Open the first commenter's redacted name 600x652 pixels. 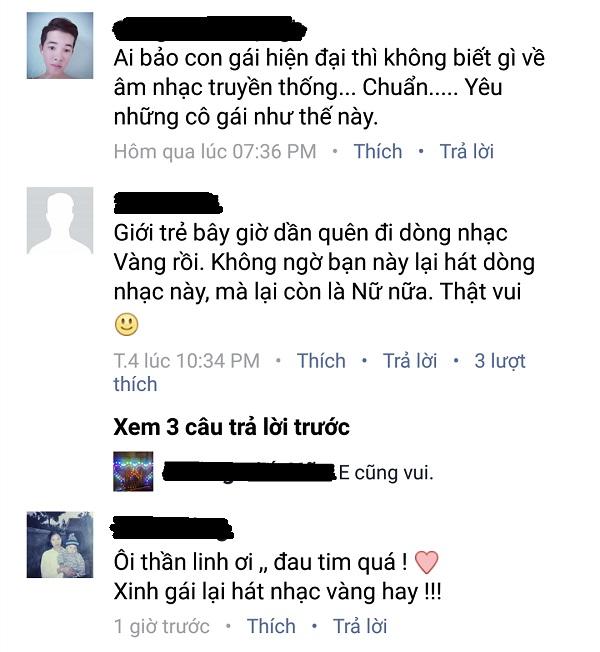pos(210,29)
